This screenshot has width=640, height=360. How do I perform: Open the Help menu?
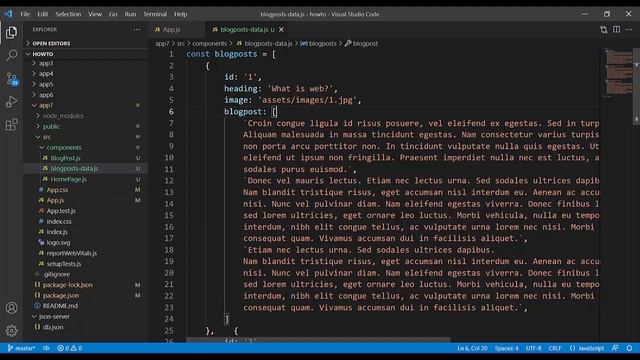click(180, 14)
